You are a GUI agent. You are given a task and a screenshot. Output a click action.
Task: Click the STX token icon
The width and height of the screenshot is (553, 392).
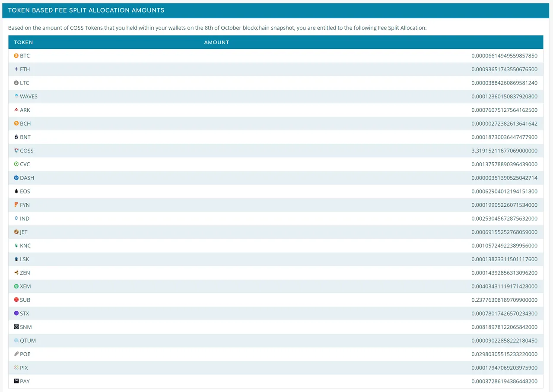pos(16,313)
